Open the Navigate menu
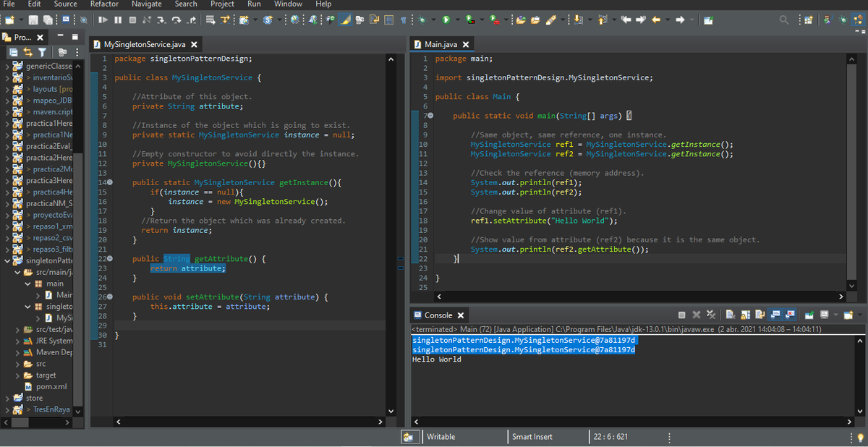This screenshot has width=868, height=447. [147, 4]
